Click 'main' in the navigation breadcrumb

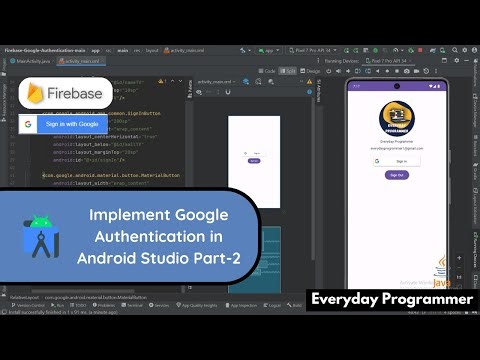(x=122, y=50)
